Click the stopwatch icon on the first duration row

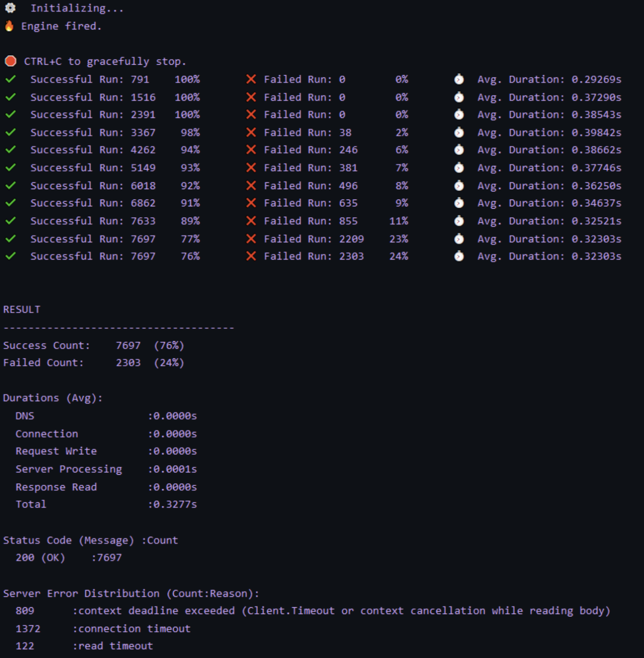coord(459,79)
